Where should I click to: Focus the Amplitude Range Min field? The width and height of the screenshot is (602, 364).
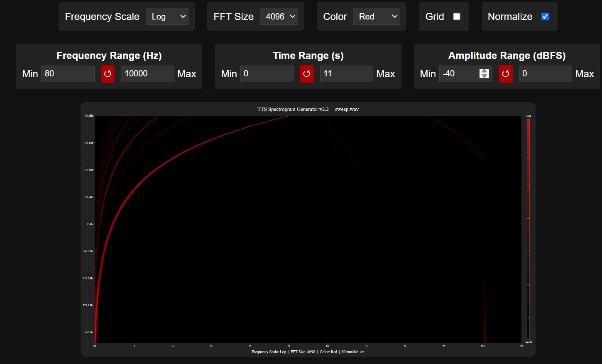tap(459, 74)
